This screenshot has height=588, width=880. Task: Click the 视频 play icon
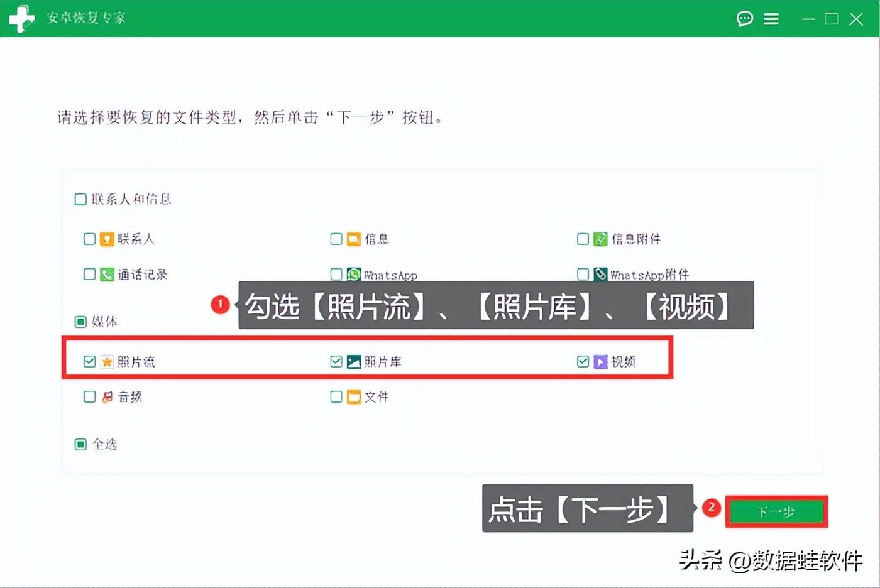(x=600, y=362)
